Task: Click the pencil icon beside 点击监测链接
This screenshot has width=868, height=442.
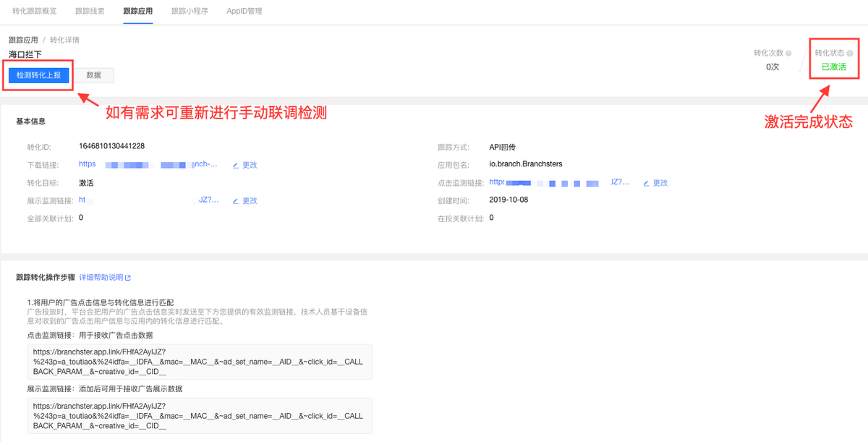Action: coord(647,183)
